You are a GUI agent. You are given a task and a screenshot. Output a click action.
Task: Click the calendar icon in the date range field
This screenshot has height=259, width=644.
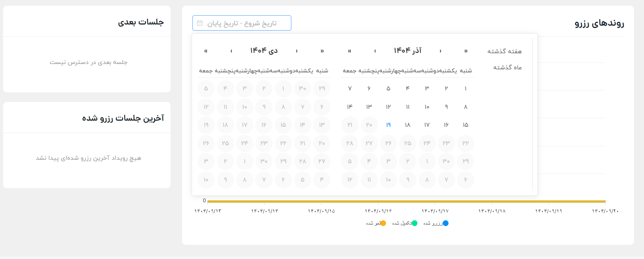click(x=200, y=23)
